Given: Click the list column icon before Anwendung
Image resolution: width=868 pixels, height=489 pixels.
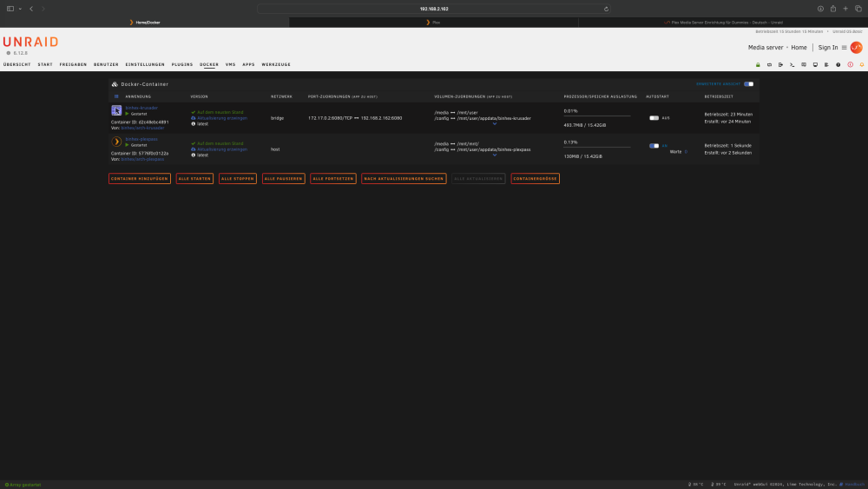Looking at the screenshot, I should pyautogui.click(x=116, y=96).
